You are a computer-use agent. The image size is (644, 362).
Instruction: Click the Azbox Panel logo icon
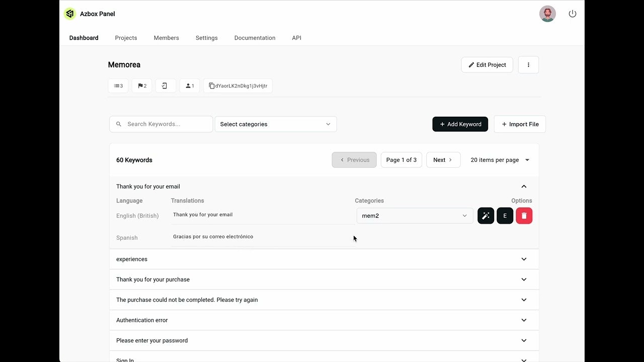pos(70,14)
